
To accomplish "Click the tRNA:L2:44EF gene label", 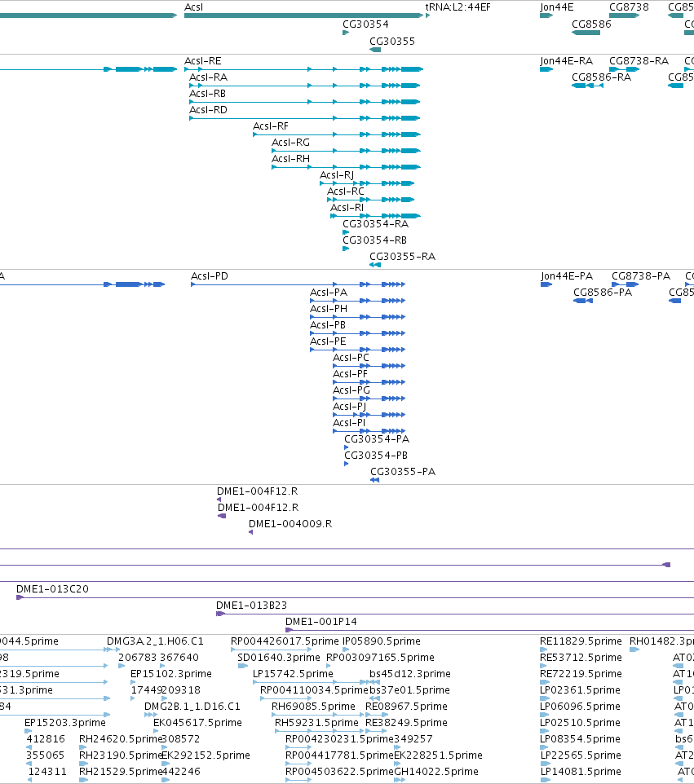I will [458, 7].
